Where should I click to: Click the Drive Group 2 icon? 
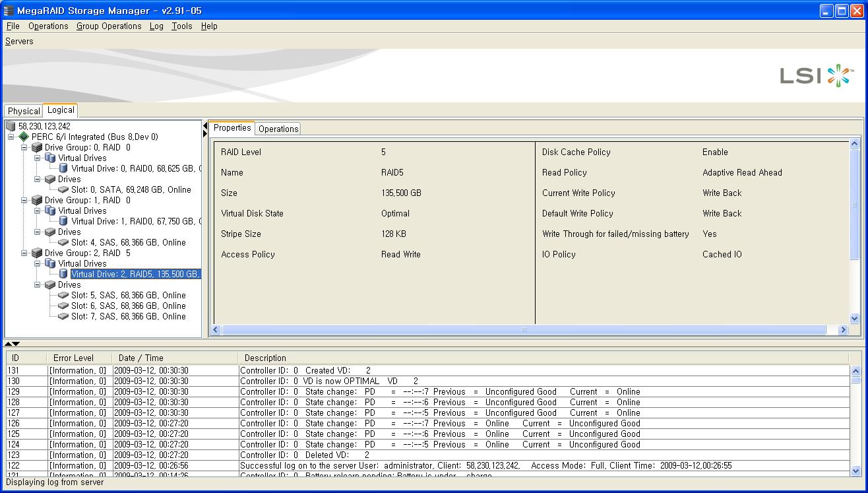[37, 253]
